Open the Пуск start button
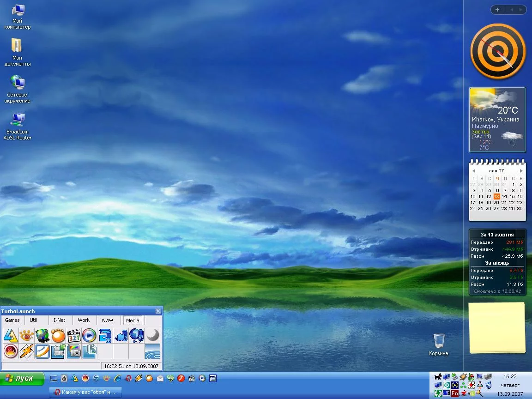This screenshot has height=399, width=532. tap(22, 379)
